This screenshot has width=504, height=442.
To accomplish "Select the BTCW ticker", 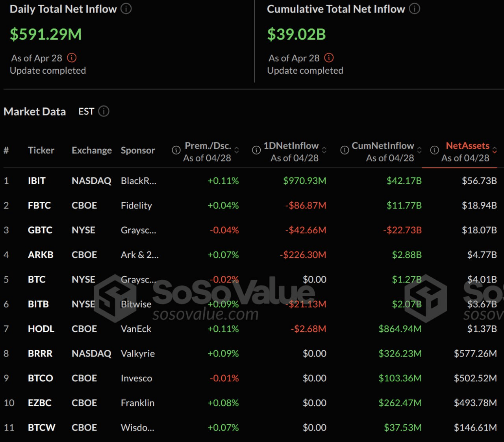I will (42, 427).
